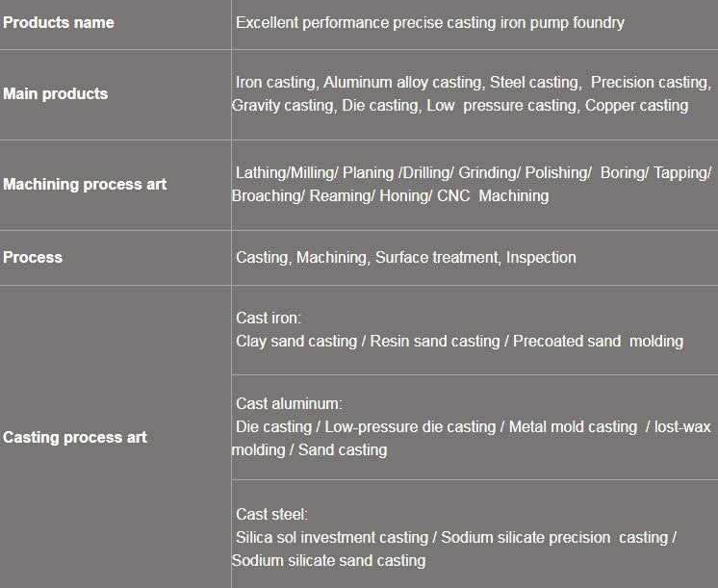Image resolution: width=718 pixels, height=588 pixels.
Task: Select the "molding / Sand casting" text line
Action: click(309, 449)
